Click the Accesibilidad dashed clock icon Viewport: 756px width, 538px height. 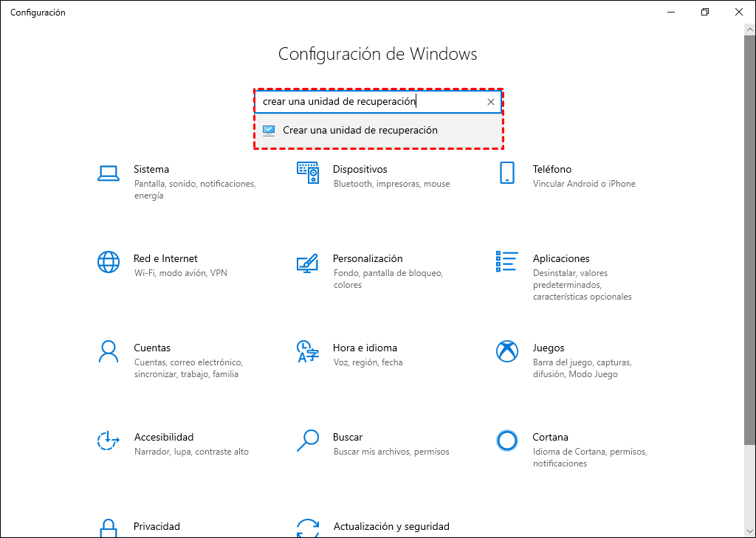[x=109, y=441]
